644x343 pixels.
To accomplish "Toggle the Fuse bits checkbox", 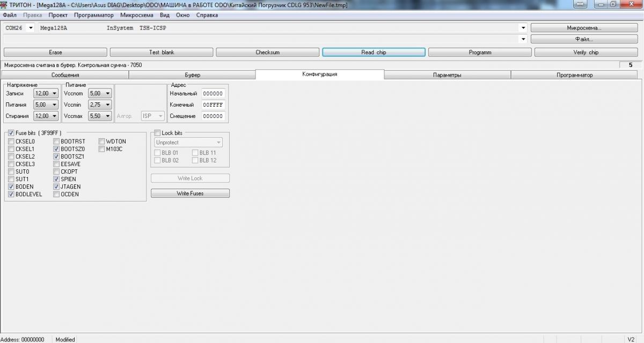I will 11,133.
